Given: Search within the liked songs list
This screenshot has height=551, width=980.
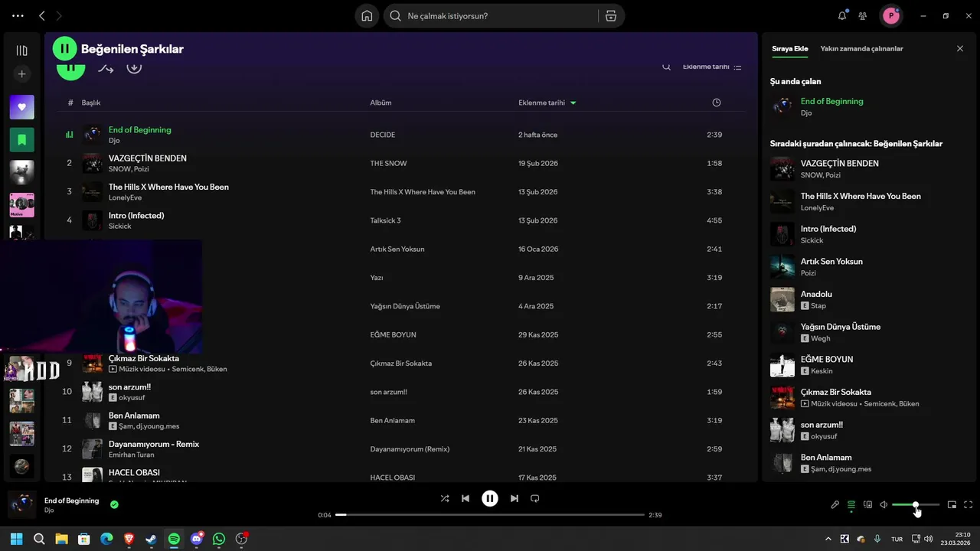Looking at the screenshot, I should [667, 67].
